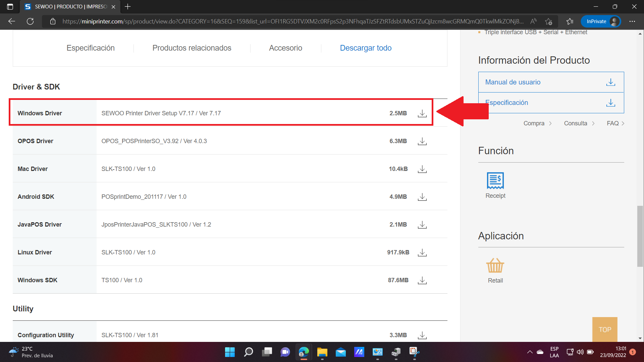Viewport: 644px width, 362px height.
Task: Click the Retail basket icon
Action: (x=495, y=266)
